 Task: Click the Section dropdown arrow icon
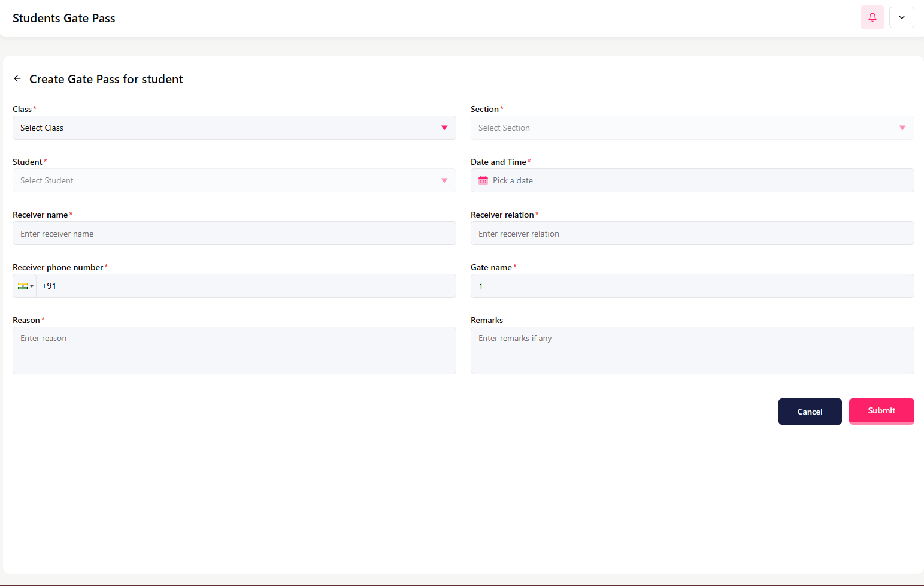pos(902,128)
